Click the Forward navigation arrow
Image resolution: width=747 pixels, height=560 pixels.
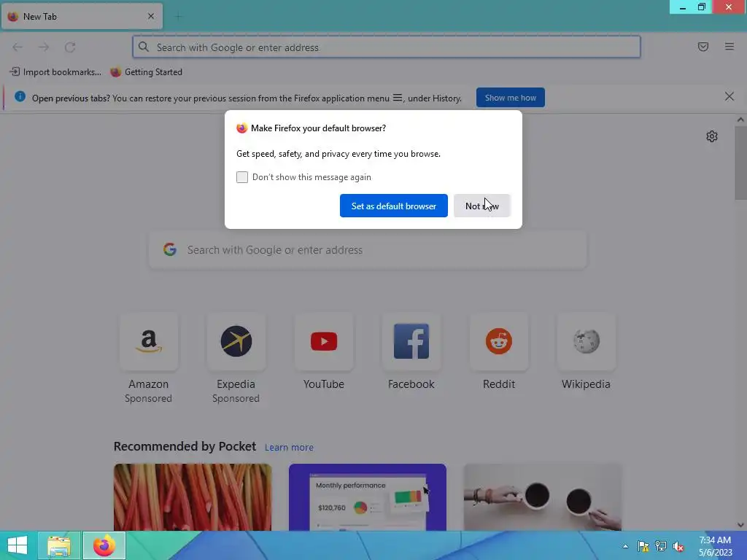pos(44,47)
